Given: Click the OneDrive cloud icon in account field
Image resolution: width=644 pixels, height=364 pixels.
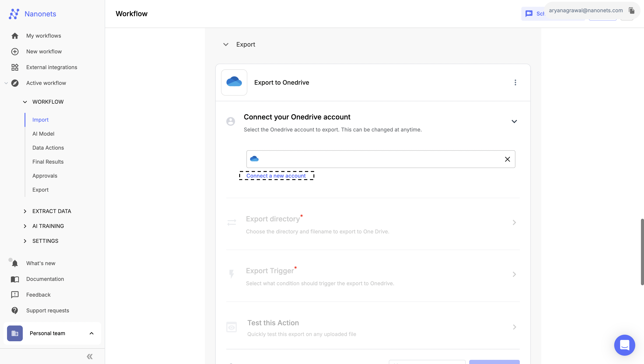Looking at the screenshot, I should pyautogui.click(x=254, y=159).
